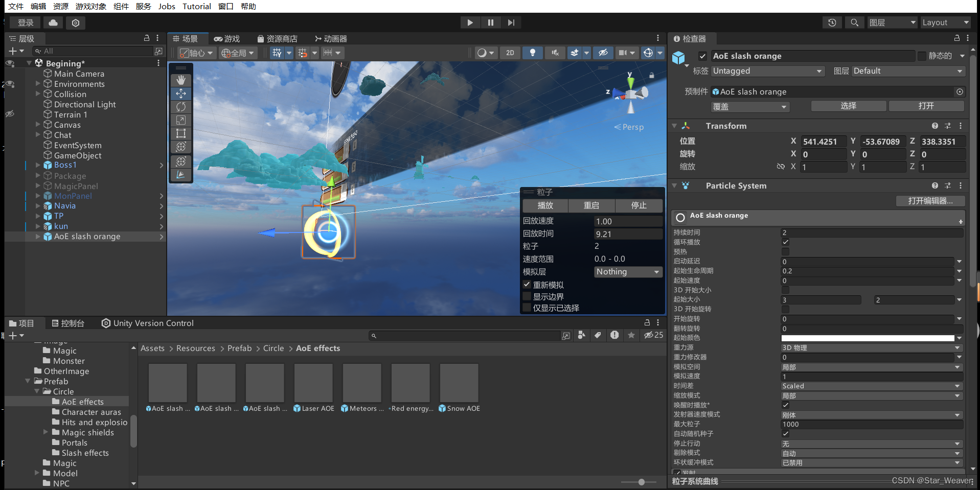Toggle the 3D start rotation checkbox
This screenshot has width=980, height=490.
786,309
